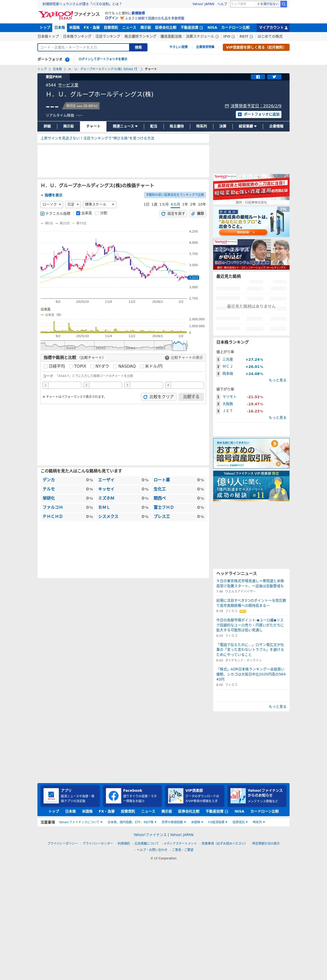Open the おすすめの暗号資産取引所 ad banner

(x=251, y=453)
